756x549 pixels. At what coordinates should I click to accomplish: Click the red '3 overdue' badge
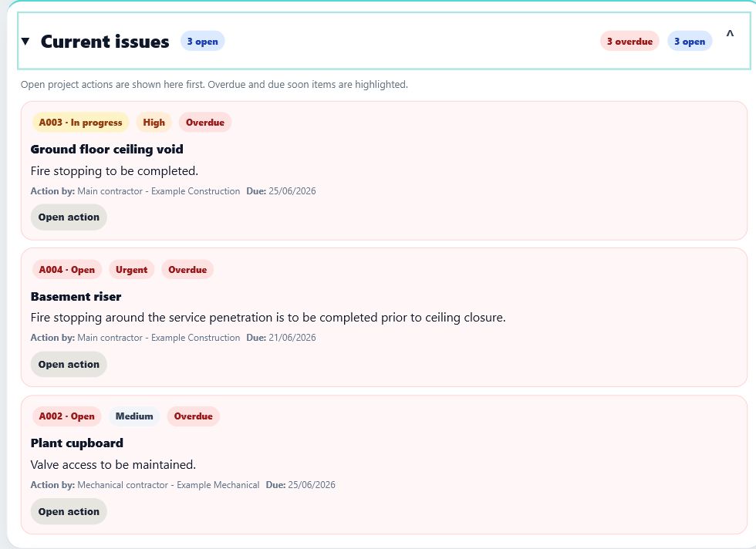tap(629, 42)
